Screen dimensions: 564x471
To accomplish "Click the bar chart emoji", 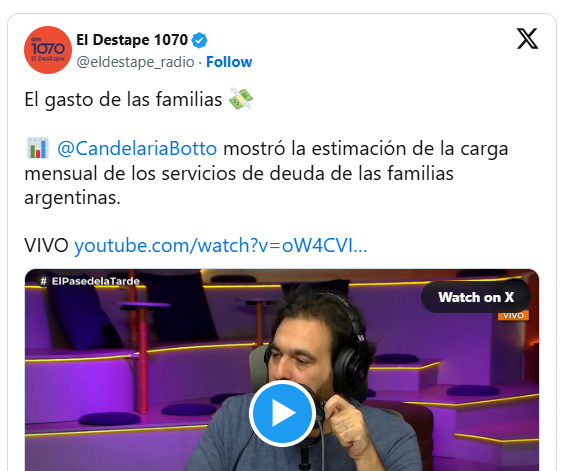I will (x=38, y=148).
